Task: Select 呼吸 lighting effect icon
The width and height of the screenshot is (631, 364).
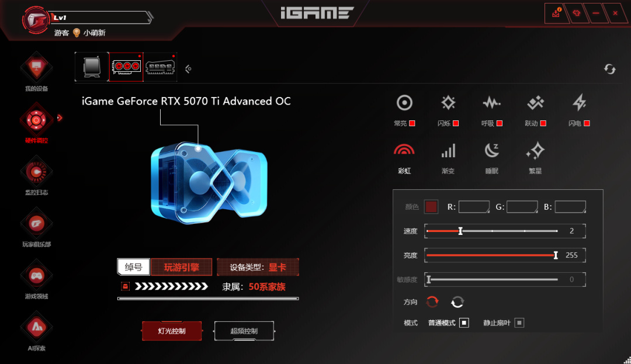Action: (491, 103)
